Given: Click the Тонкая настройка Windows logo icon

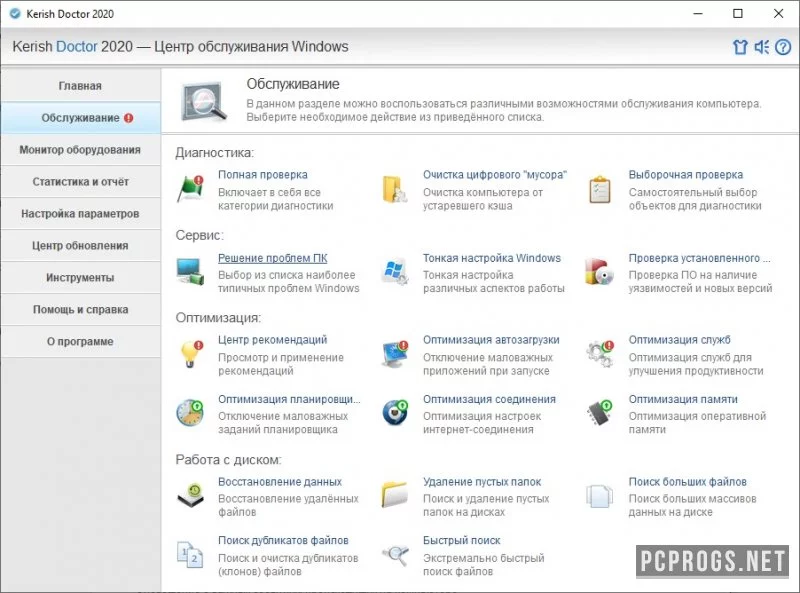Looking at the screenshot, I should 395,271.
